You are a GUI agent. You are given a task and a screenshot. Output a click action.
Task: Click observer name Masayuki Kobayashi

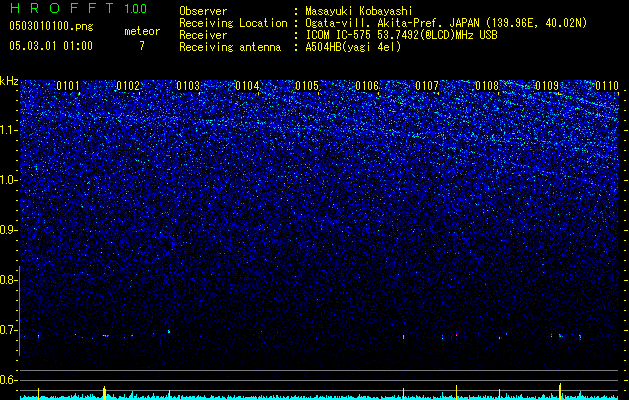click(359, 11)
